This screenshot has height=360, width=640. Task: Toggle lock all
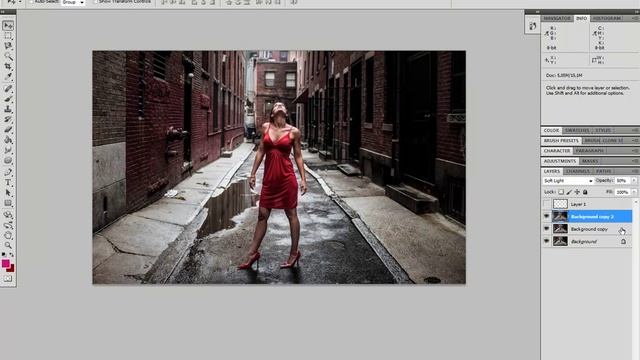[x=585, y=192]
